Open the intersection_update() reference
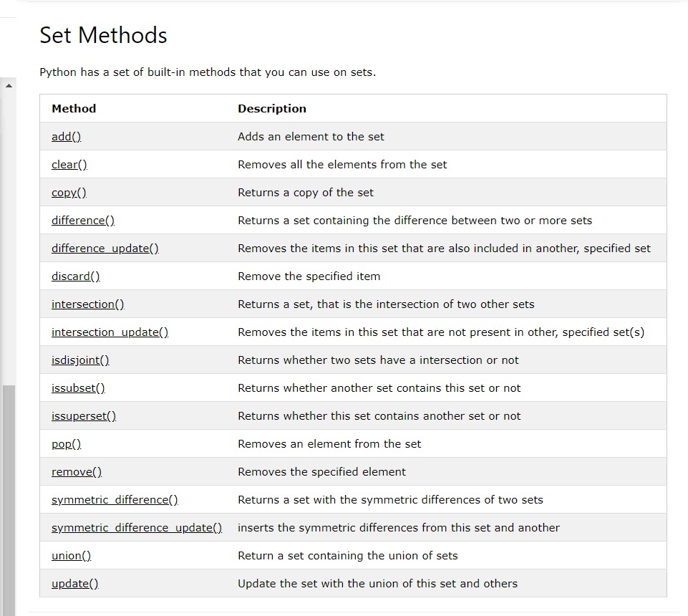The height and width of the screenshot is (616, 688). pyautogui.click(x=109, y=332)
